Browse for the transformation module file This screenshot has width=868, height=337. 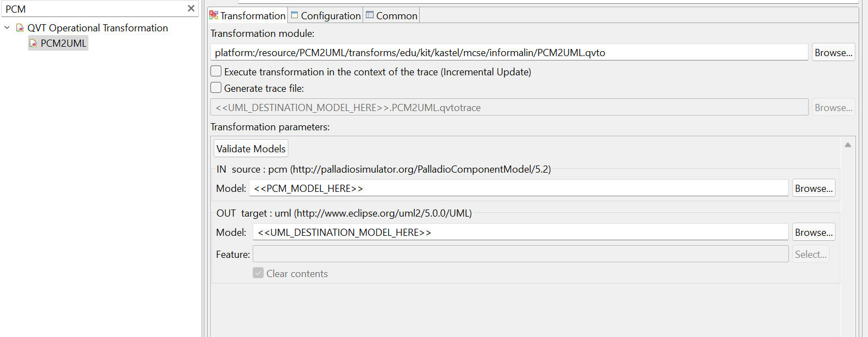(x=833, y=52)
